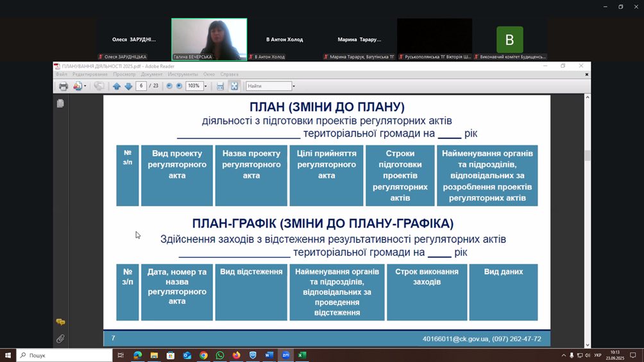Open the Comments side panel

click(x=60, y=322)
